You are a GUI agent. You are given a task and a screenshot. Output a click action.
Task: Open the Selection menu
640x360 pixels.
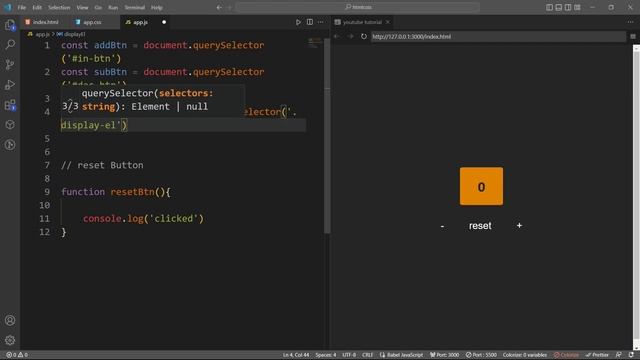[x=59, y=7]
